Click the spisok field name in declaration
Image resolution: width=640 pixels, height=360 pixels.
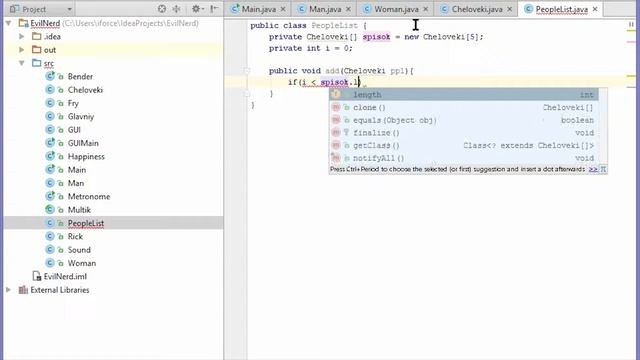[x=376, y=37]
